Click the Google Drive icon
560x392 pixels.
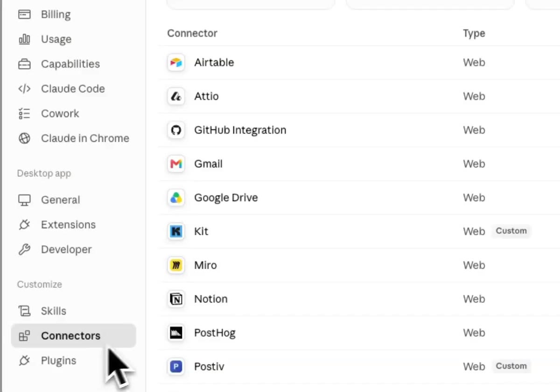tap(176, 198)
